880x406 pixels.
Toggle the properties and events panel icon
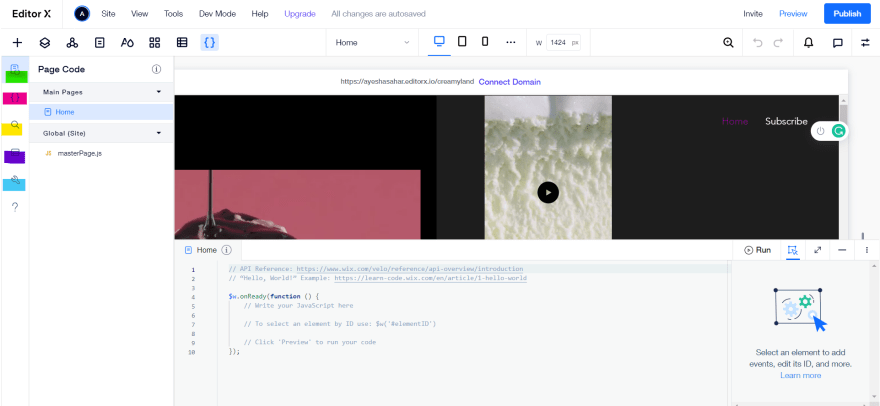point(792,250)
